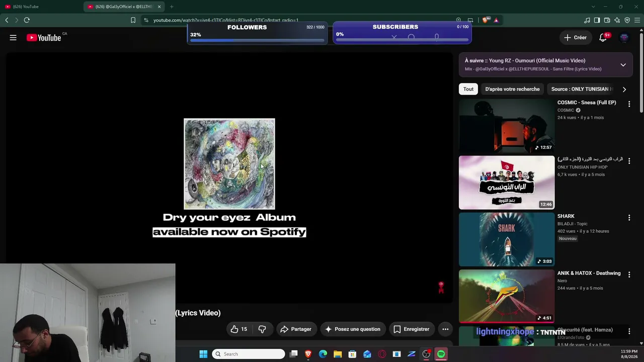The width and height of the screenshot is (644, 362).
Task: Click the taskbar Search box
Action: (x=249, y=354)
